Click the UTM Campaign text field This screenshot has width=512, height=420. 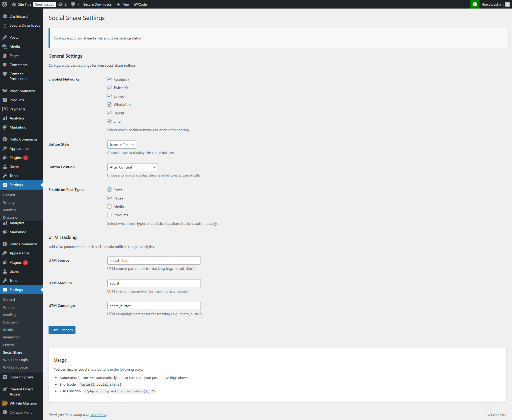click(x=154, y=306)
